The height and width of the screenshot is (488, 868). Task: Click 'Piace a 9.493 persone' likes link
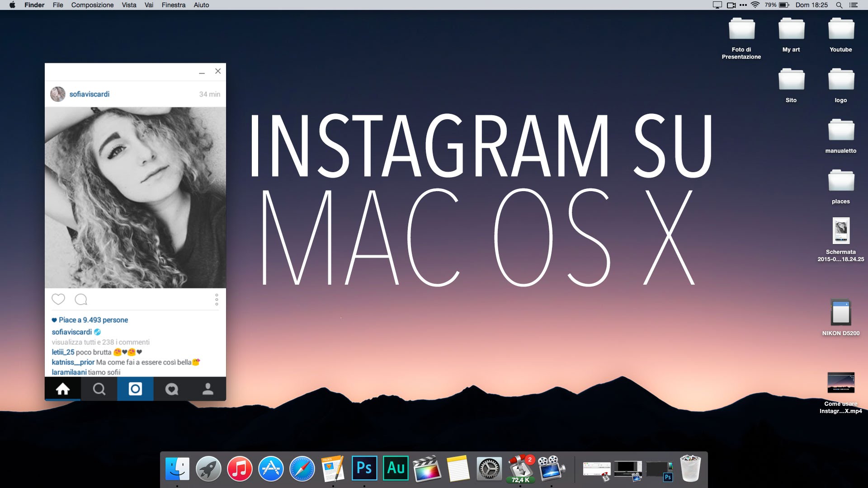90,320
